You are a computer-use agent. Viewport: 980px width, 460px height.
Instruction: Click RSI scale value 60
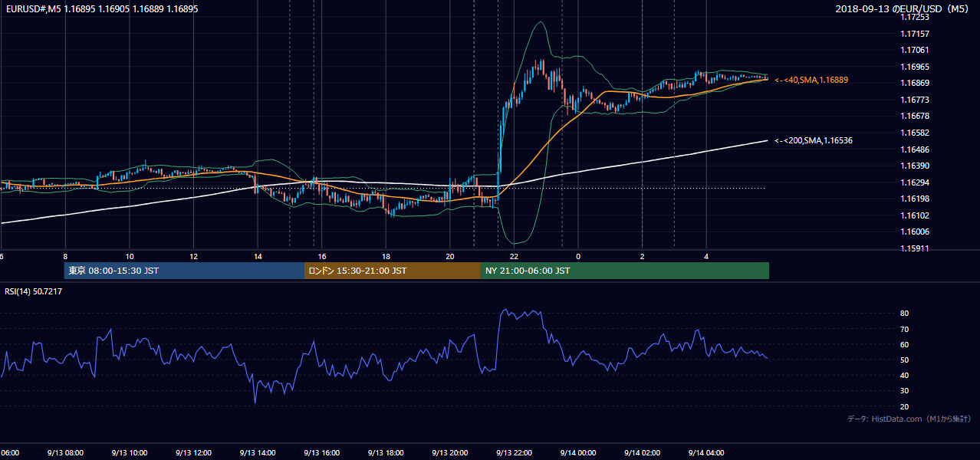(x=905, y=344)
